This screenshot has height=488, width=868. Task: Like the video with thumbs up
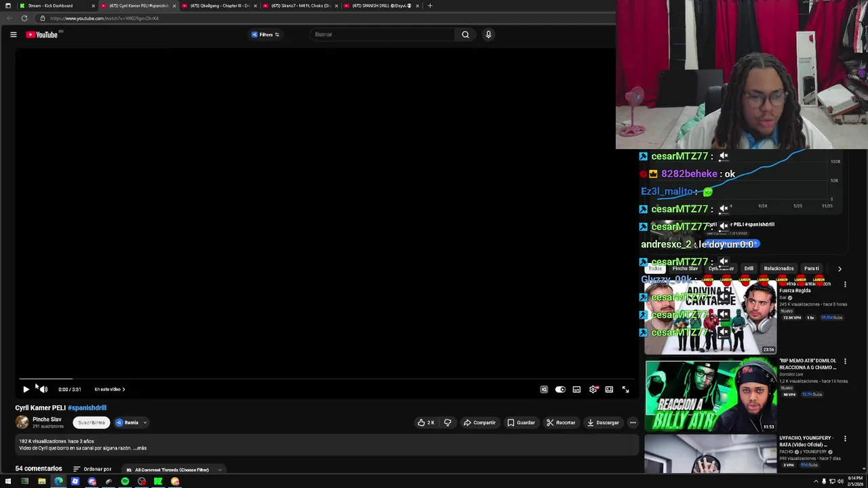(426, 422)
